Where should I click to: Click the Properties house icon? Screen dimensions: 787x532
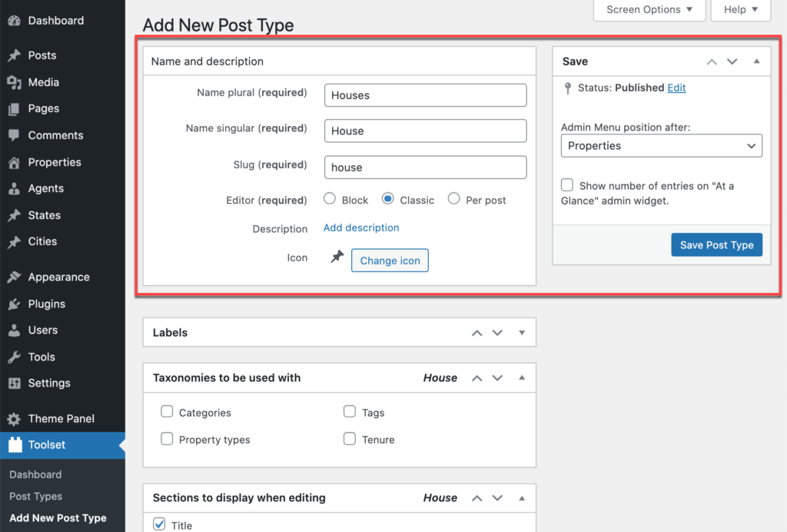(14, 162)
